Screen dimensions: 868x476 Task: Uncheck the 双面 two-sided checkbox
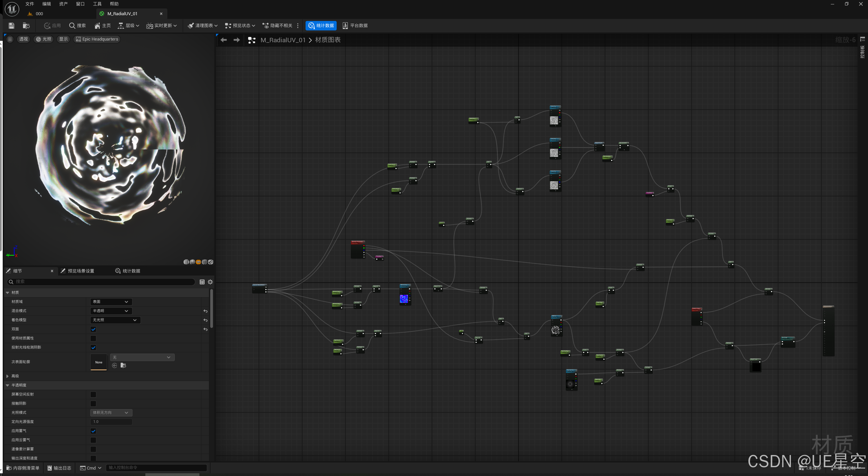(x=93, y=329)
